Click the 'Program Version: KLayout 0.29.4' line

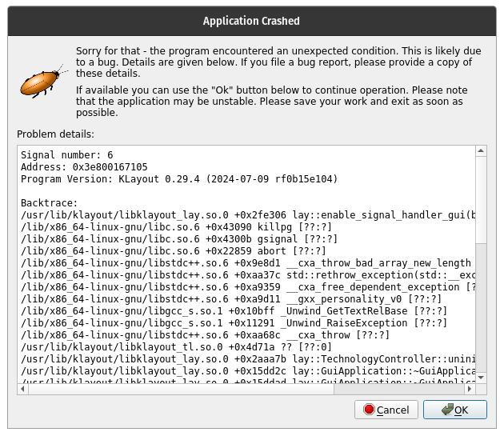pos(179,178)
